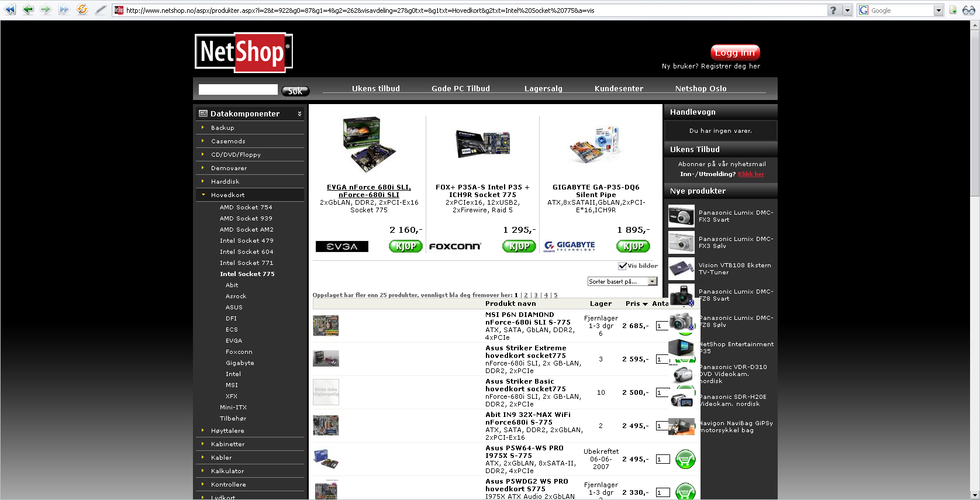The image size is (980, 500).
Task: Click the Registrer deg her link
Action: pos(730,66)
